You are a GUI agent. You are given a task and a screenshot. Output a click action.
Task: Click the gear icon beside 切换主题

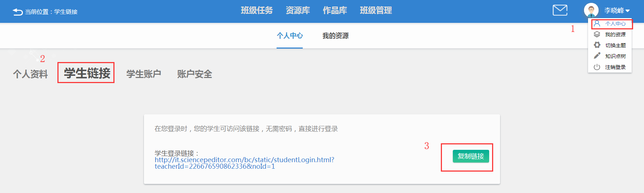coord(597,45)
